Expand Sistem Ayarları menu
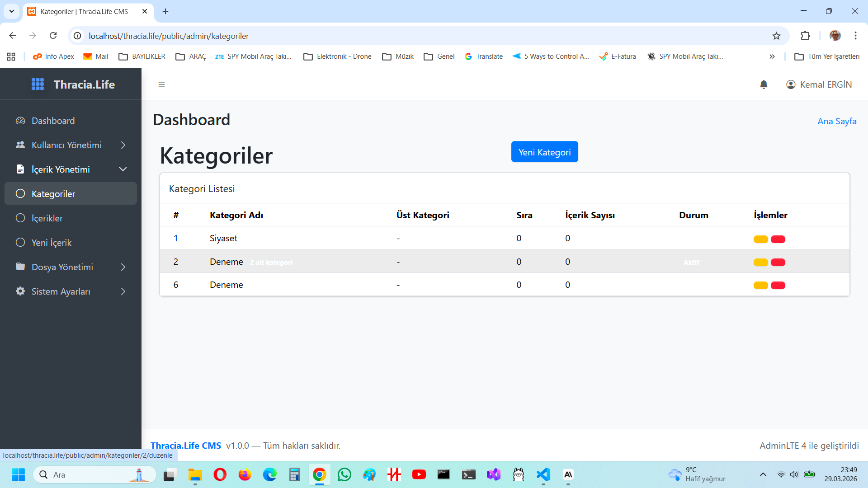Viewport: 868px width, 488px height. coord(71,291)
